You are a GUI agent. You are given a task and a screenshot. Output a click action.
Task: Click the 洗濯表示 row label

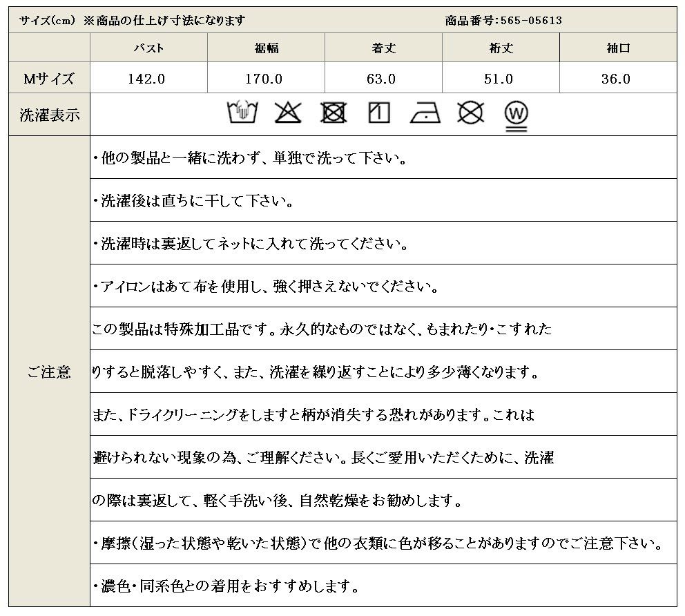click(x=49, y=115)
